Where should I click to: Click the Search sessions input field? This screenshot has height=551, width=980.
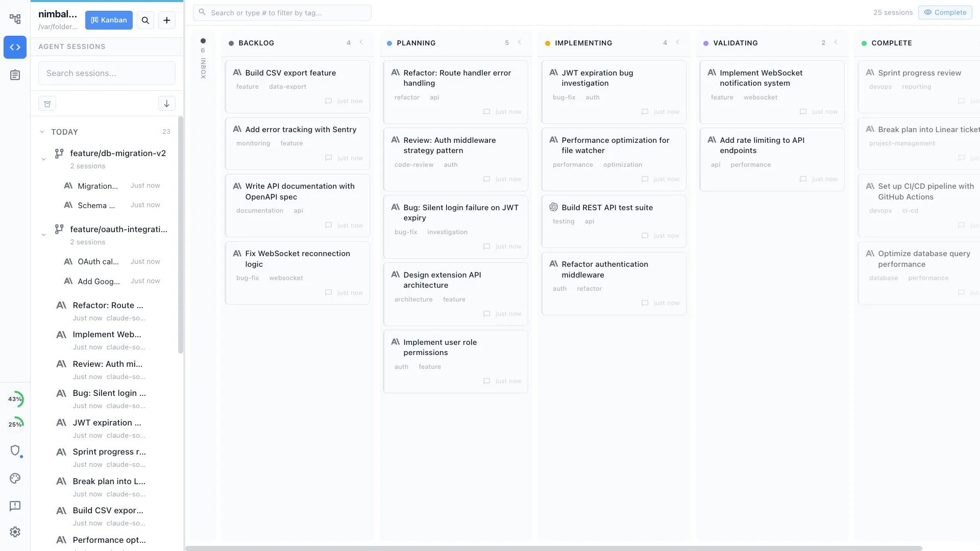(106, 73)
